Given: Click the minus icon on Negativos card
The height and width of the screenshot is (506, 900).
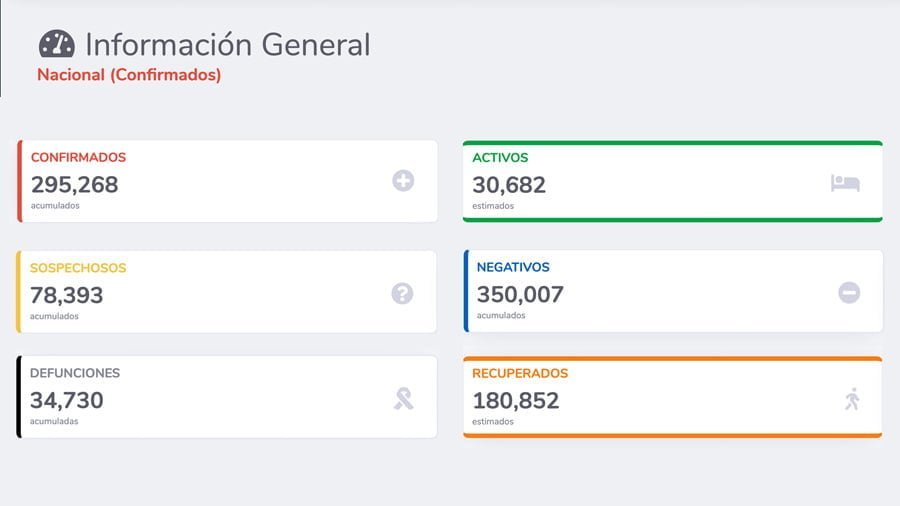Looking at the screenshot, I should (849, 293).
